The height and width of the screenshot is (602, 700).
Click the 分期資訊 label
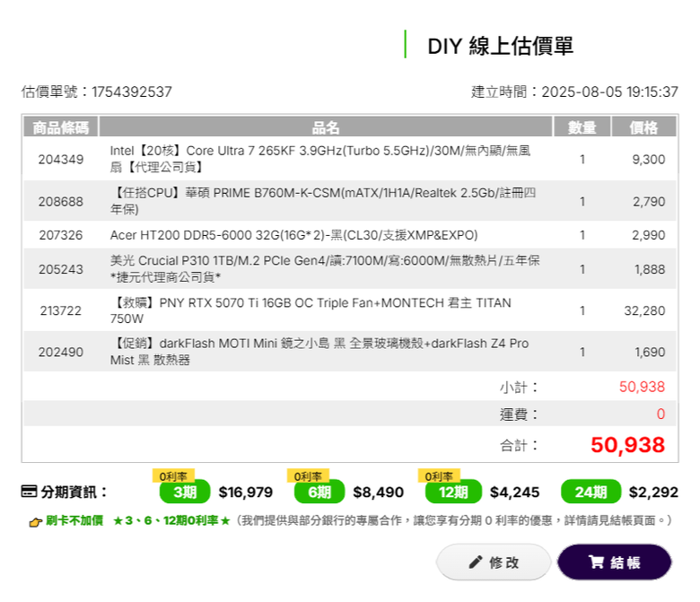tap(74, 492)
